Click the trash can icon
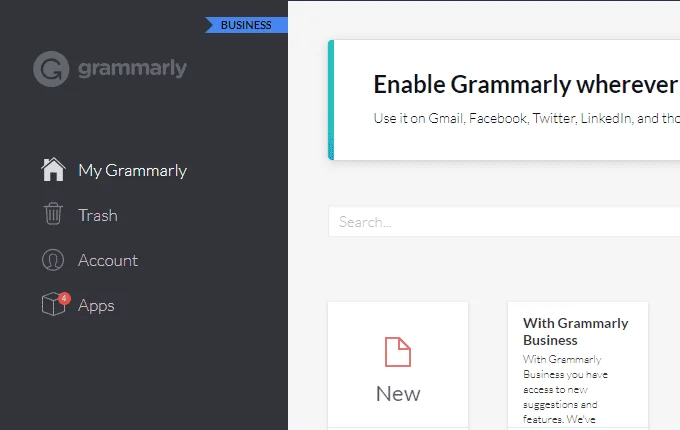 (53, 214)
